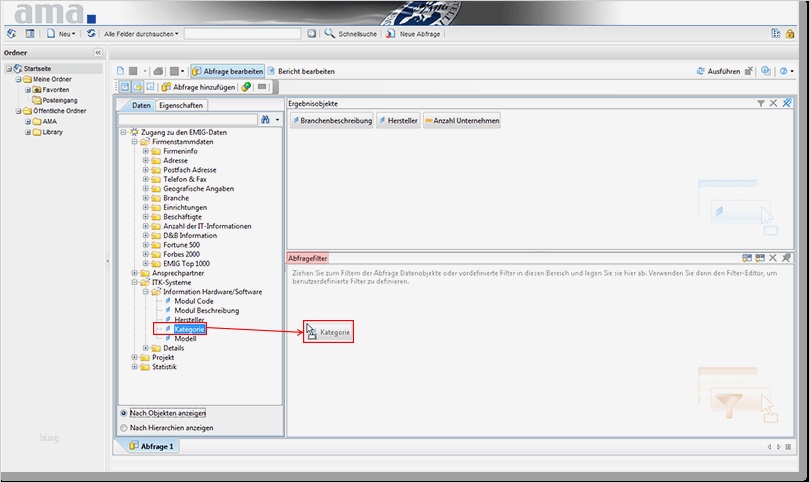Open 'Alle Felder durchsuchen' dropdown
The image size is (810, 483).
click(x=141, y=34)
